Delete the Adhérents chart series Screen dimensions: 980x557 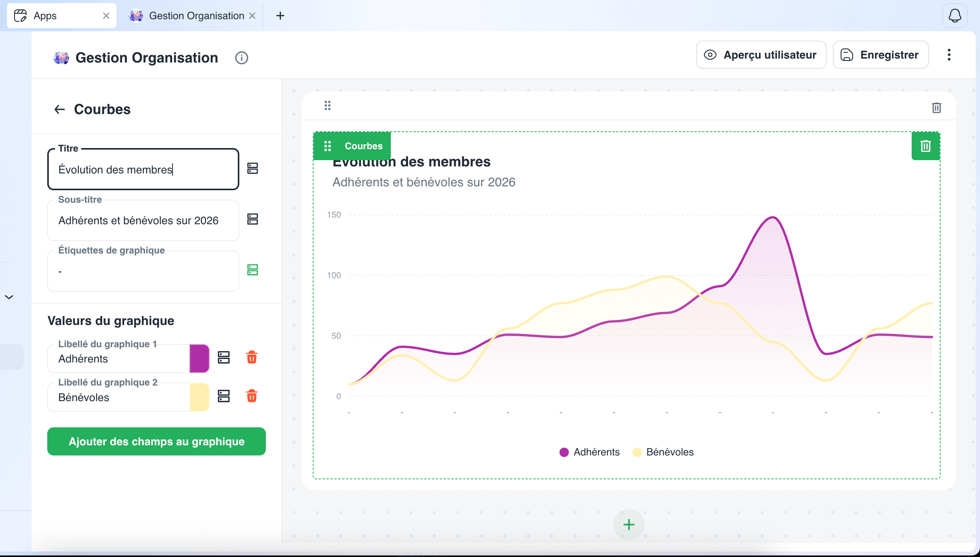coord(252,357)
